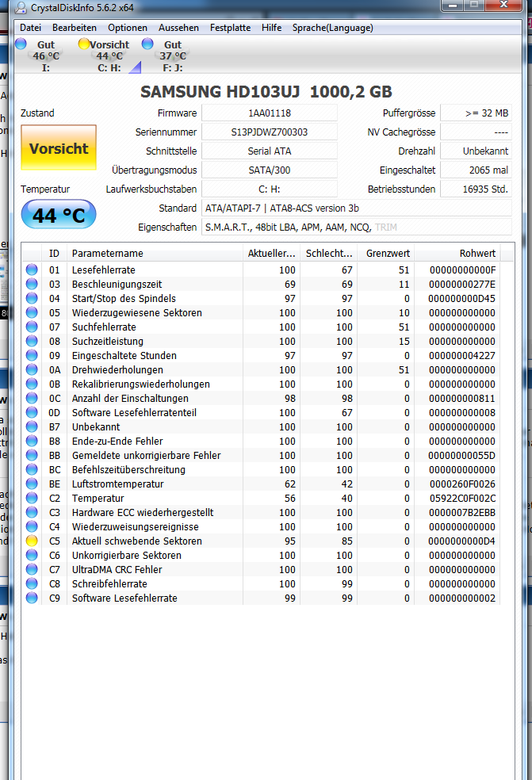
Task: Click the status icon of Anzahl der Einschaltungen
Action: click(x=32, y=397)
